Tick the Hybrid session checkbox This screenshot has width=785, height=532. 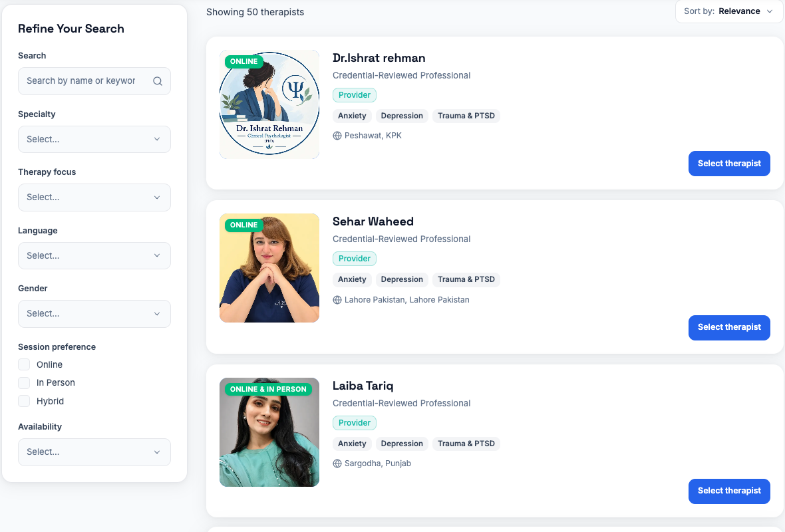click(24, 401)
